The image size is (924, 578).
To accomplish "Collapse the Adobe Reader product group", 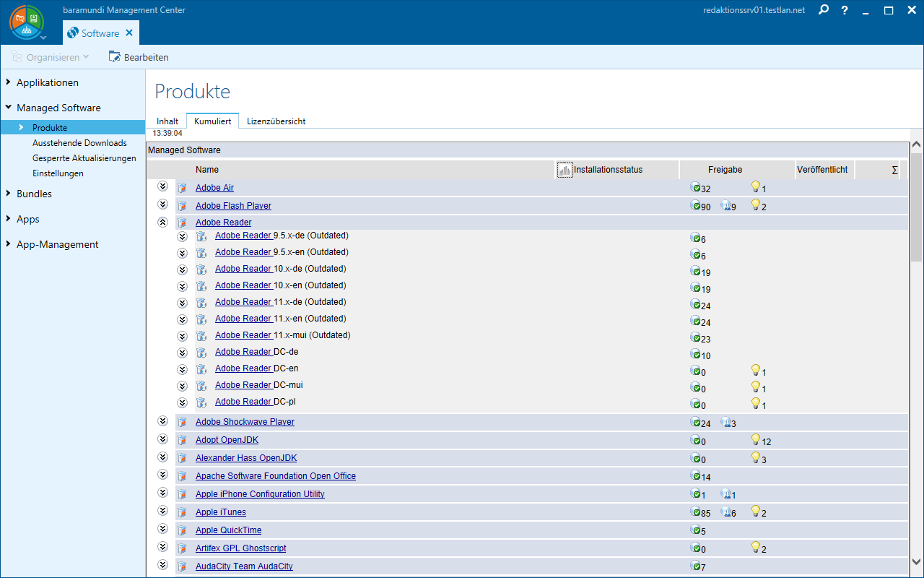I will click(x=162, y=223).
